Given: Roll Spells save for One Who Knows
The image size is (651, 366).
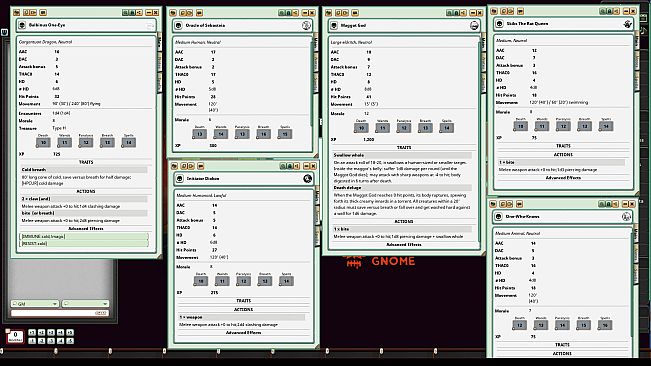Looking at the screenshot, I should pyautogui.click(x=605, y=325).
